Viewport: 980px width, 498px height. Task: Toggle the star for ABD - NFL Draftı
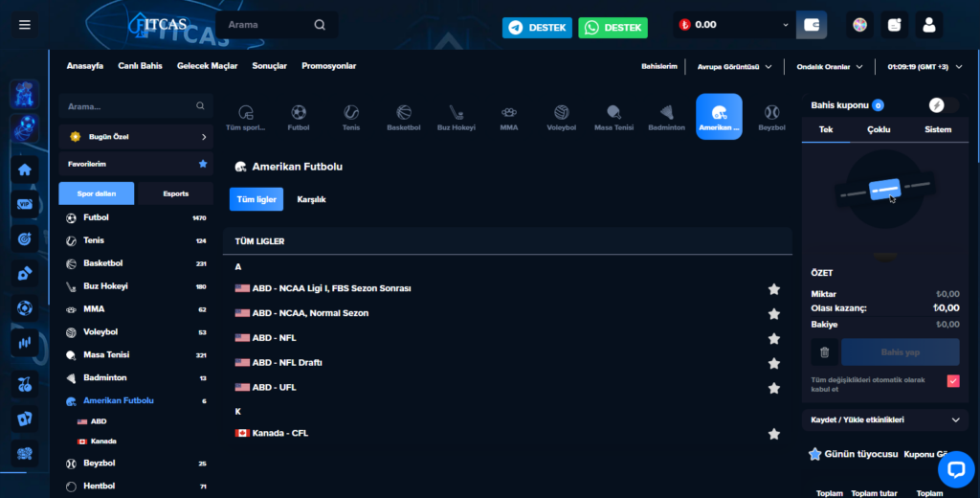[x=773, y=364]
